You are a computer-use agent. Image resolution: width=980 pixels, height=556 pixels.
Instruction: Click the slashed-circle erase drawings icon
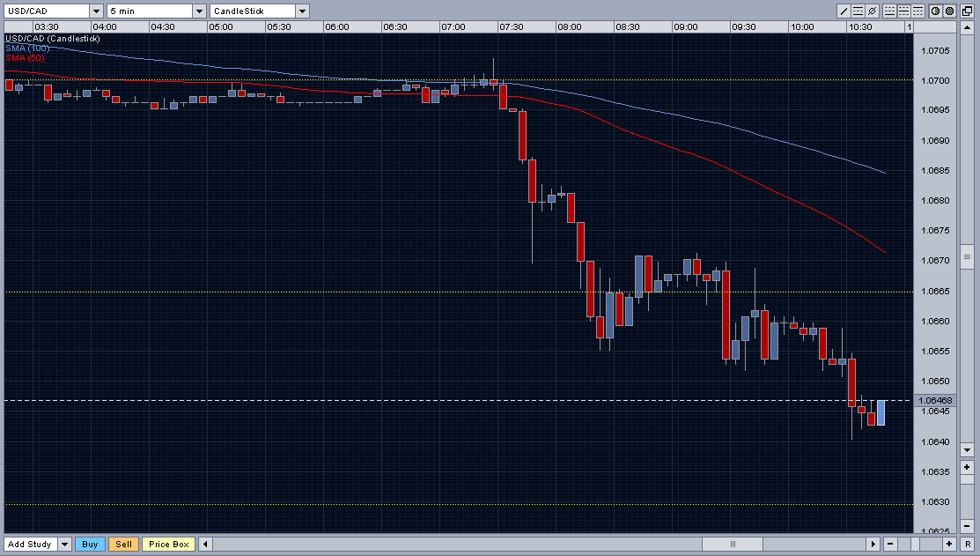pyautogui.click(x=872, y=11)
